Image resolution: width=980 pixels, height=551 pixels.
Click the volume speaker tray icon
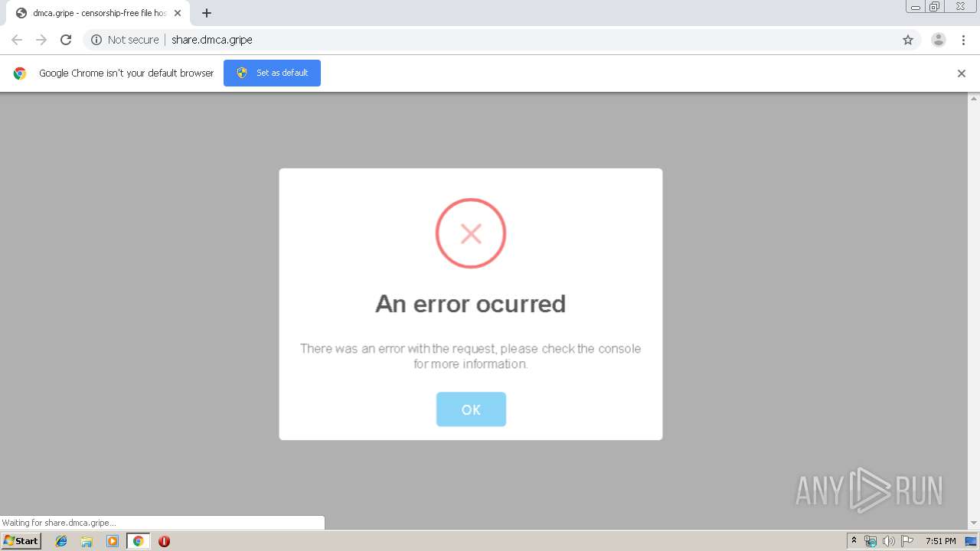pyautogui.click(x=889, y=541)
